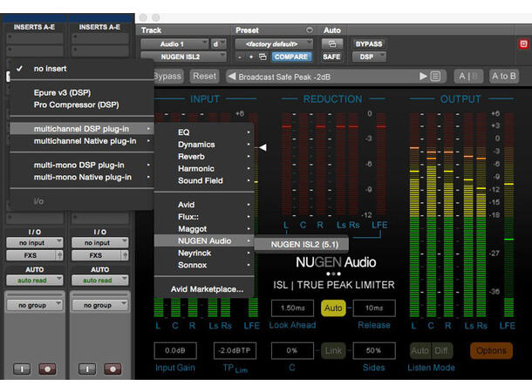The image size is (532, 392).
Task: Click the next preset plus button
Action: click(251, 57)
